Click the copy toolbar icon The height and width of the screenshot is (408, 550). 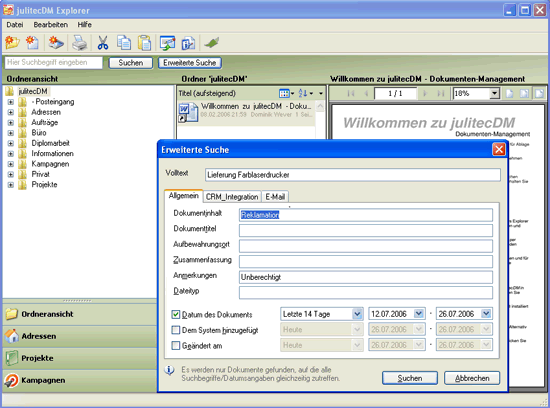coord(124,43)
